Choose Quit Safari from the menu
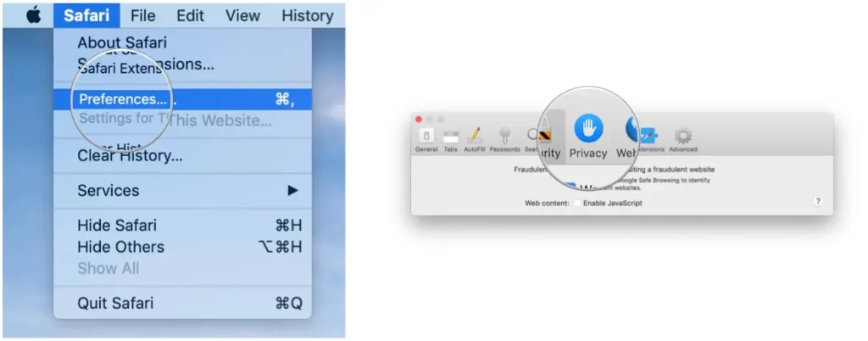 click(x=183, y=304)
